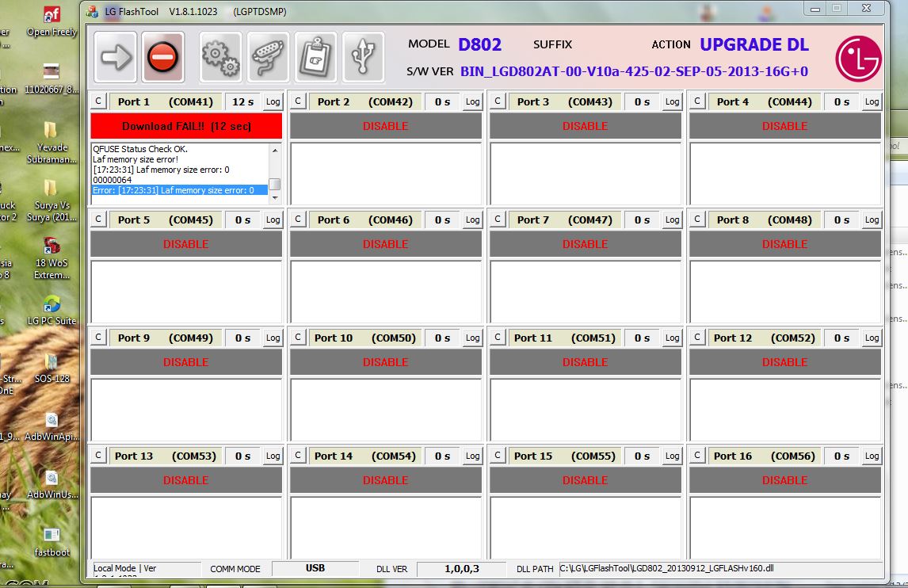
Task: Open the Log for Port 4
Action: pyautogui.click(x=872, y=102)
